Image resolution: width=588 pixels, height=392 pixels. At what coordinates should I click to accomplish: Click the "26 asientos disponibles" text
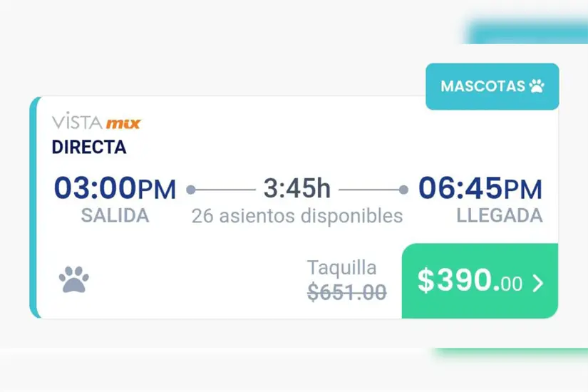pyautogui.click(x=296, y=216)
